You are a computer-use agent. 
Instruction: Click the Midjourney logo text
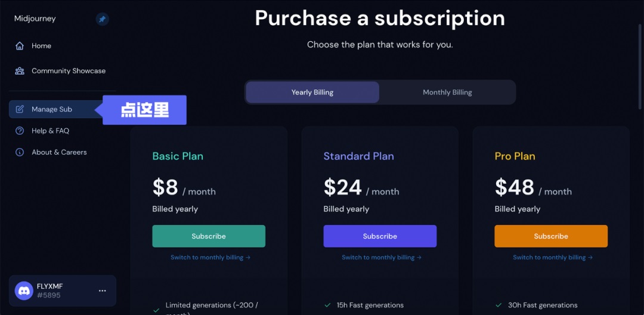pos(35,18)
